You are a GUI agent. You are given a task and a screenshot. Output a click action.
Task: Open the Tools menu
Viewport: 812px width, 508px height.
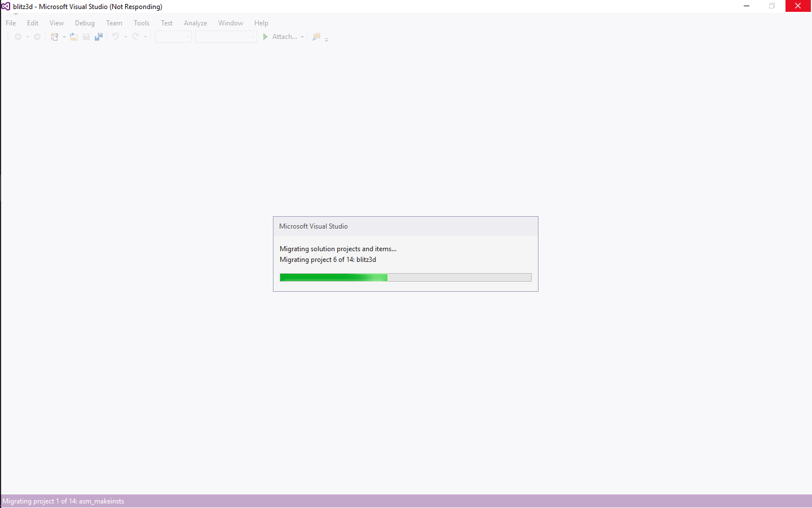click(142, 23)
